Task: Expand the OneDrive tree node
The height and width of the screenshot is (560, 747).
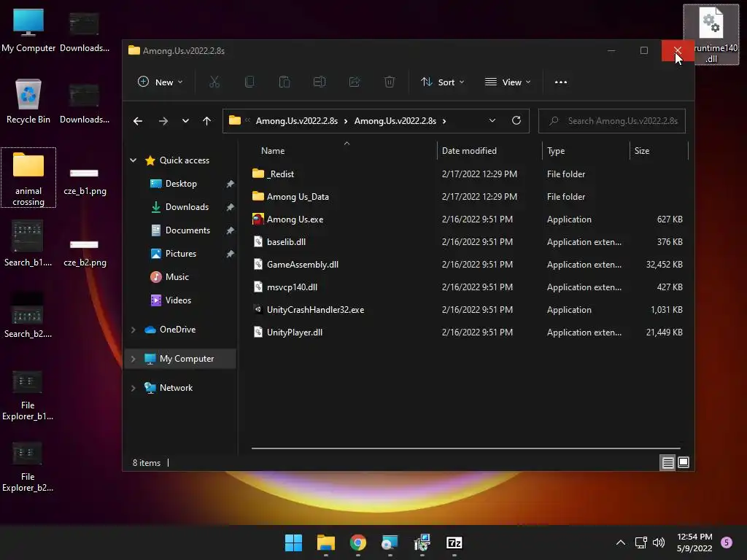Action: click(x=133, y=330)
